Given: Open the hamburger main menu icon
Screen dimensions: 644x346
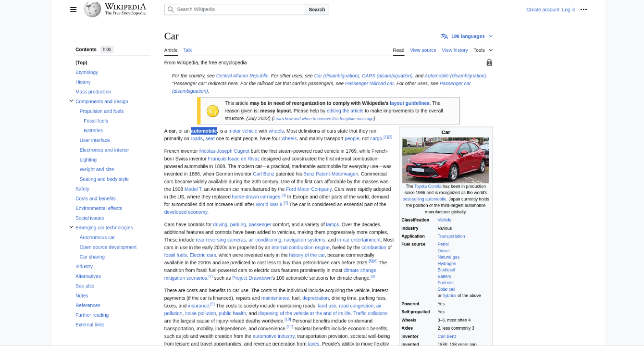Looking at the screenshot, I should tap(73, 10).
